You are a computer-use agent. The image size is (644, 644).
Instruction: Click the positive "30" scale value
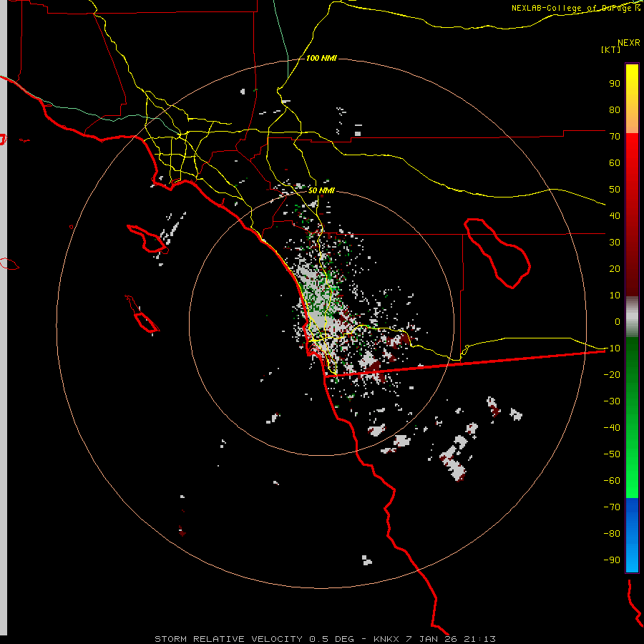615,243
